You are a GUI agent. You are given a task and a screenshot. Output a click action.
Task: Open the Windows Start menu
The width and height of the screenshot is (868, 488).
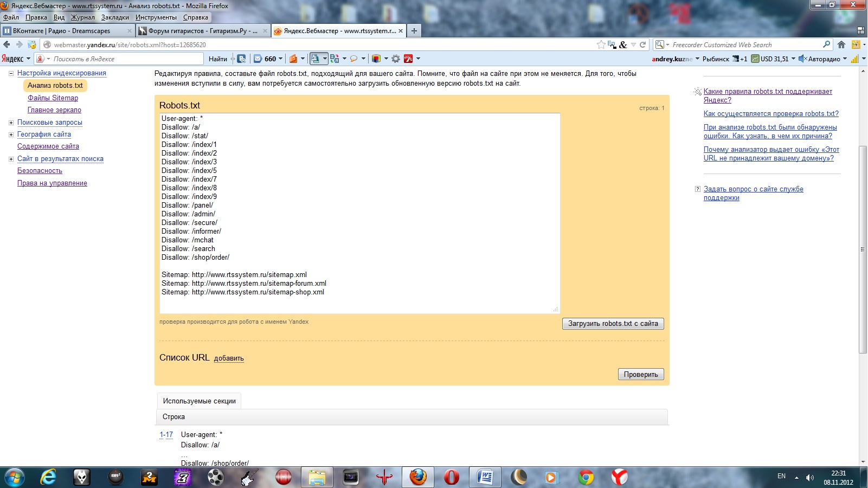pos(14,477)
